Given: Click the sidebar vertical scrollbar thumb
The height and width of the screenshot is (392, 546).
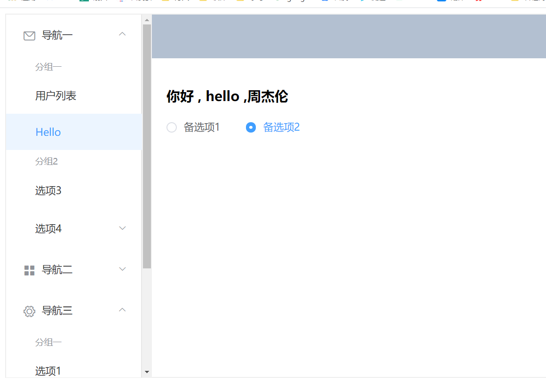Looking at the screenshot, I should click(147, 146).
